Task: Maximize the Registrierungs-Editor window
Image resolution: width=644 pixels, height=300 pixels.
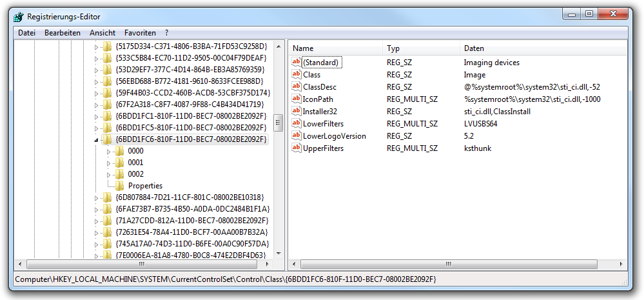Action: click(x=589, y=14)
